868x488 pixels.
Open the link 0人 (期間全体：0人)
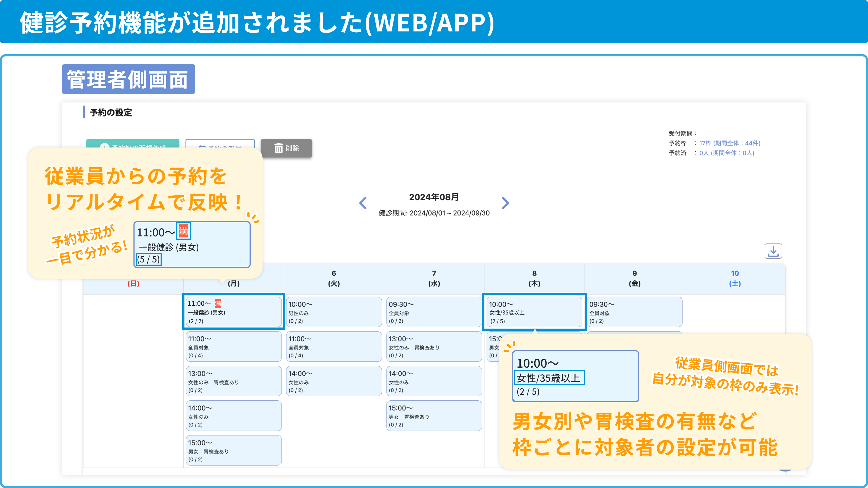click(726, 153)
